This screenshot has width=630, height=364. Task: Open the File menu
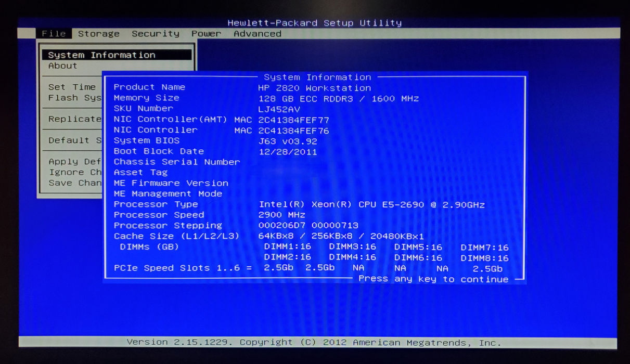54,34
